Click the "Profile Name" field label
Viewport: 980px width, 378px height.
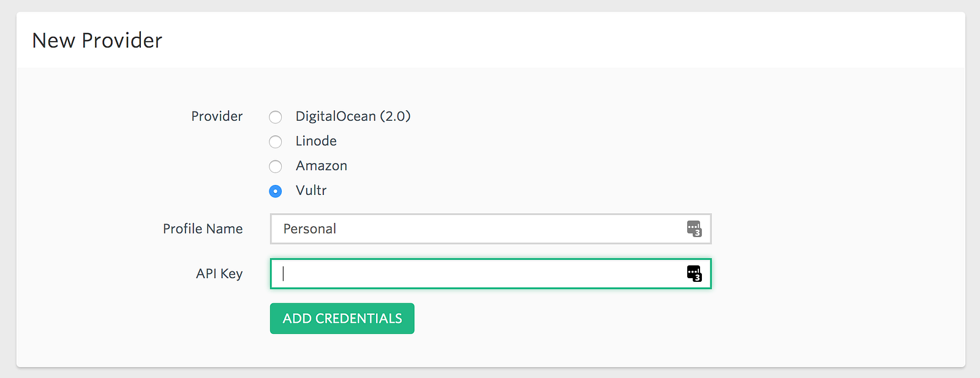[x=203, y=229]
